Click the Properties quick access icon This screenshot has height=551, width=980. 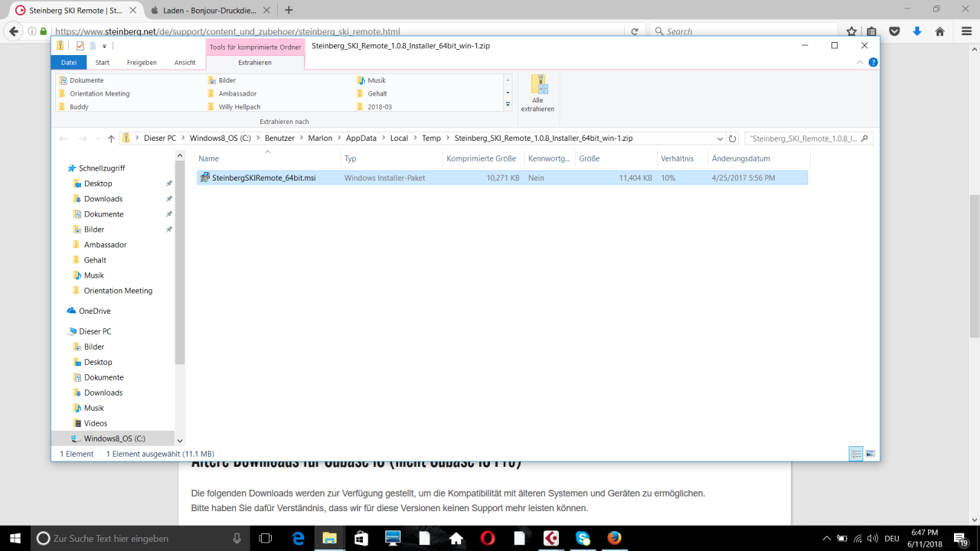pos(80,46)
